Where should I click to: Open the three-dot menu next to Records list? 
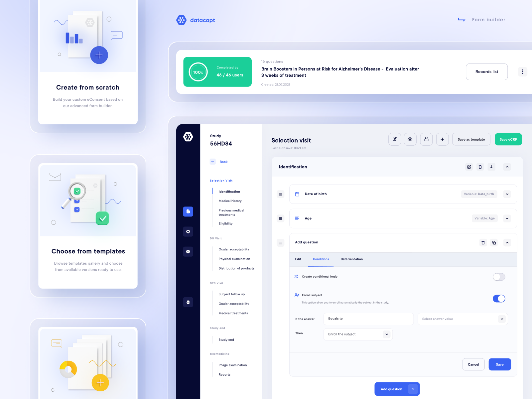click(x=523, y=71)
